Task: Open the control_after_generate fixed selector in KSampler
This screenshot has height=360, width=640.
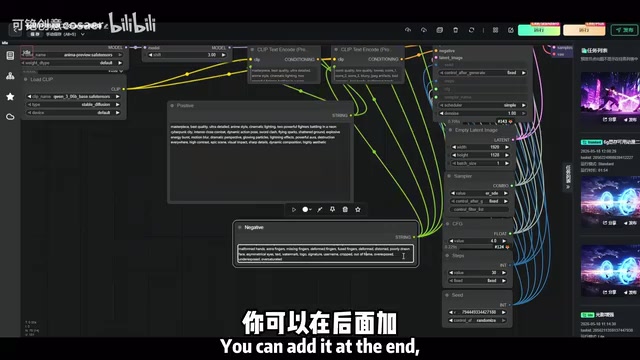Action: point(482,73)
